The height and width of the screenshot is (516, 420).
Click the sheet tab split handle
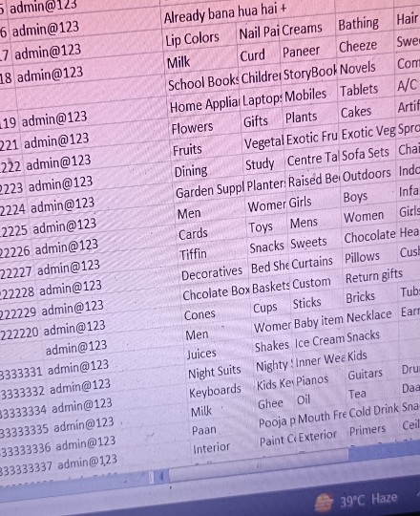click(152, 478)
